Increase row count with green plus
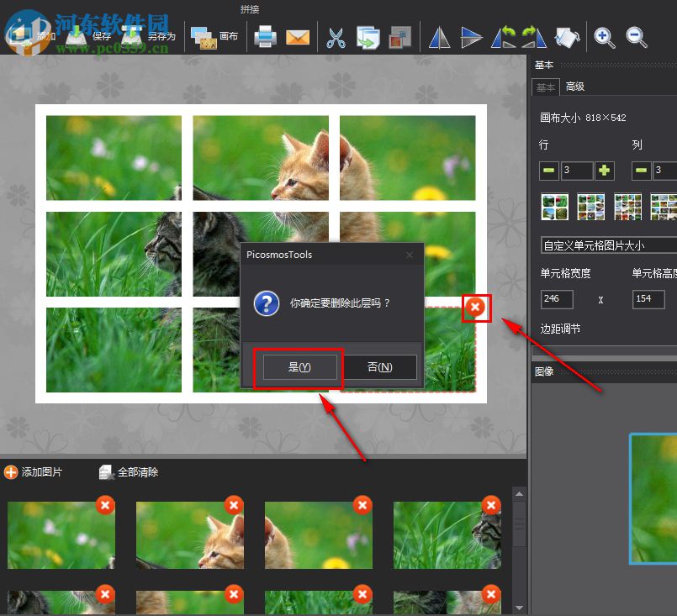The image size is (677, 616). tap(604, 171)
